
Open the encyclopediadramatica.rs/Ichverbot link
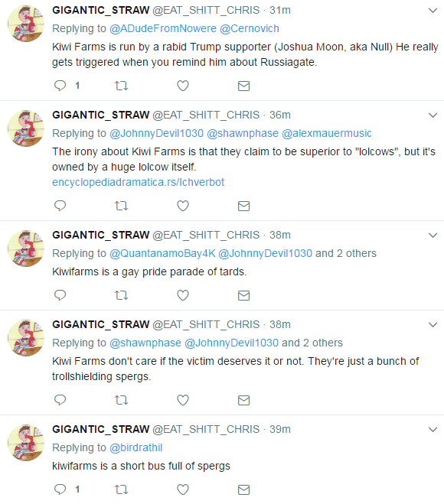coord(138,182)
